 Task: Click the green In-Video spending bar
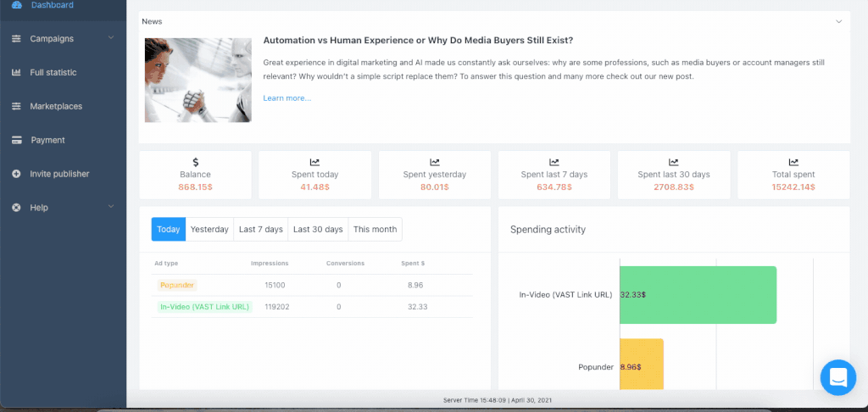coord(698,295)
